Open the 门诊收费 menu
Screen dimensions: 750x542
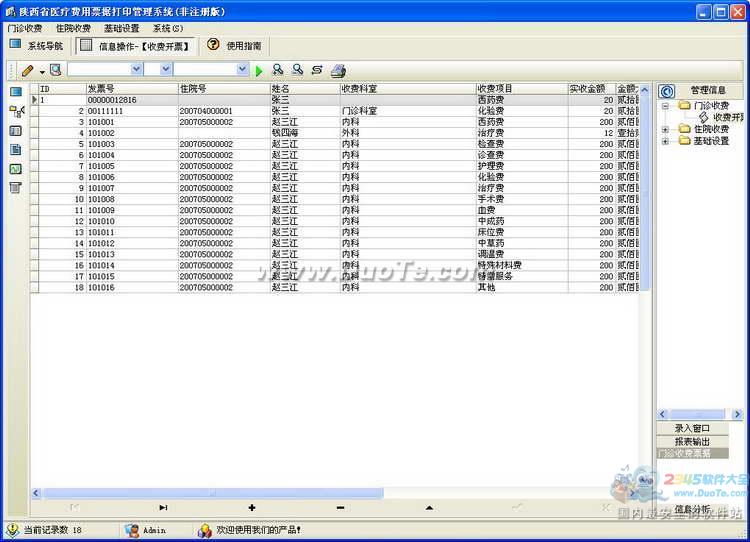pyautogui.click(x=24, y=29)
